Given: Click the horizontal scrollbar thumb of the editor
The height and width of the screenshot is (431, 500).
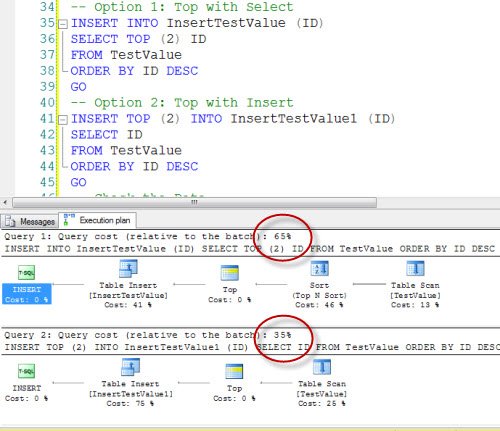Looking at the screenshot, I should point(194,202).
